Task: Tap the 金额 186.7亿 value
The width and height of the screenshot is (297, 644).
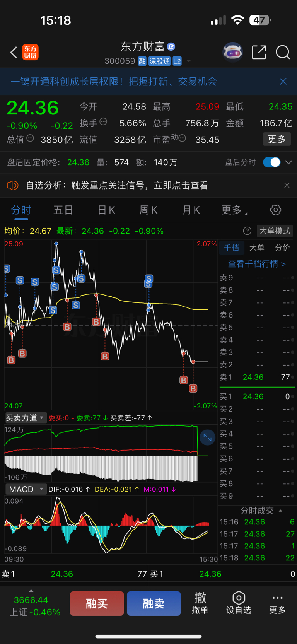Action: tap(276, 123)
